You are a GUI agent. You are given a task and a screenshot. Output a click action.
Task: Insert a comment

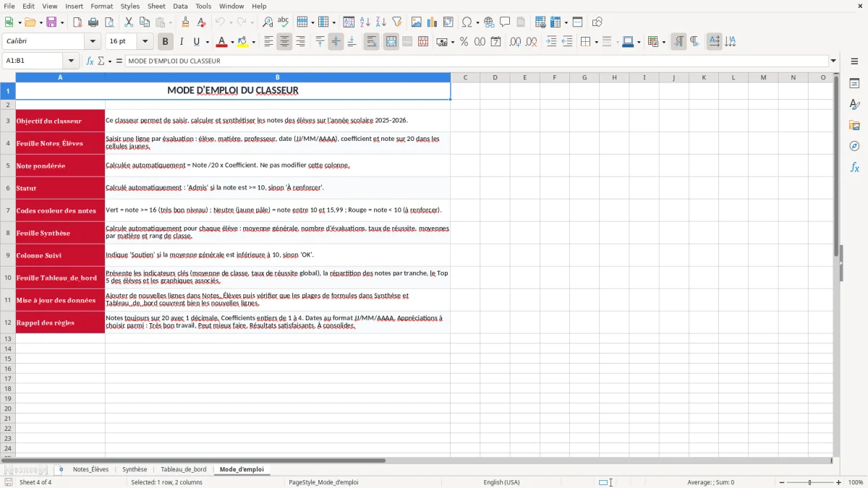pyautogui.click(x=505, y=22)
